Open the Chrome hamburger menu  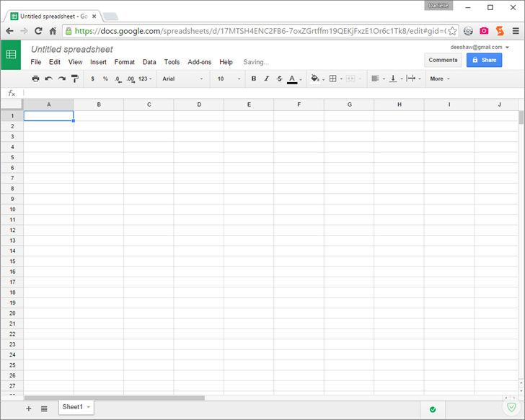coord(516,31)
